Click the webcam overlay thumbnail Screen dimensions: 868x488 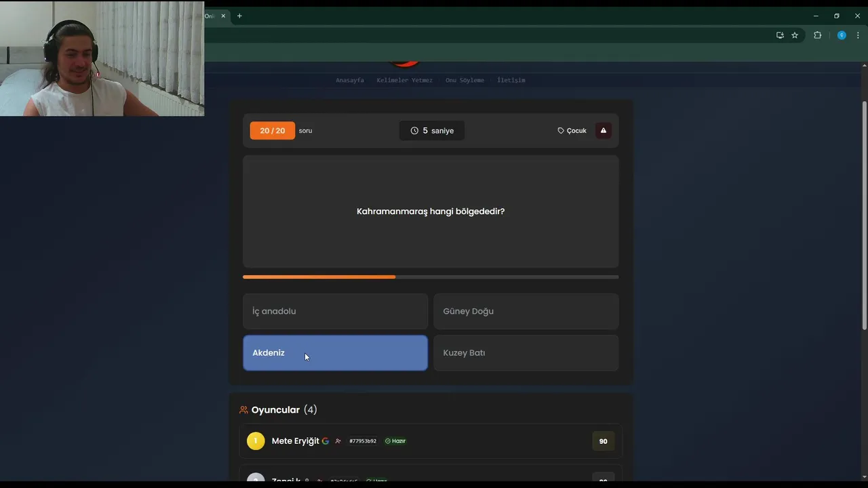coord(102,58)
